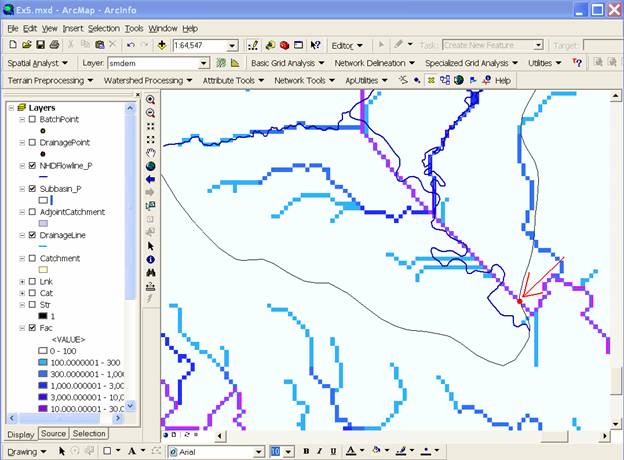Click the Find binoculars tool
Screen dimensions: 624x460
click(151, 271)
